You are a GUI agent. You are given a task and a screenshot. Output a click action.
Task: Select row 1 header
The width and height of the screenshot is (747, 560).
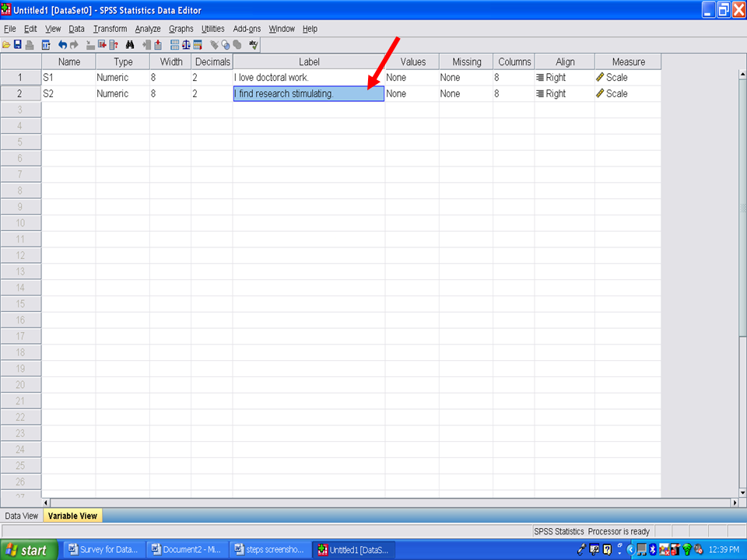20,78
